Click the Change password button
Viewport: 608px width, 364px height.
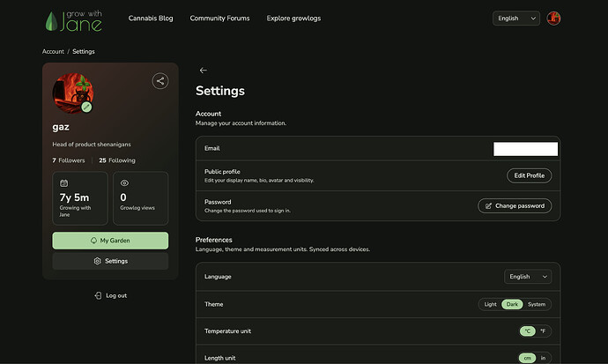click(x=515, y=206)
